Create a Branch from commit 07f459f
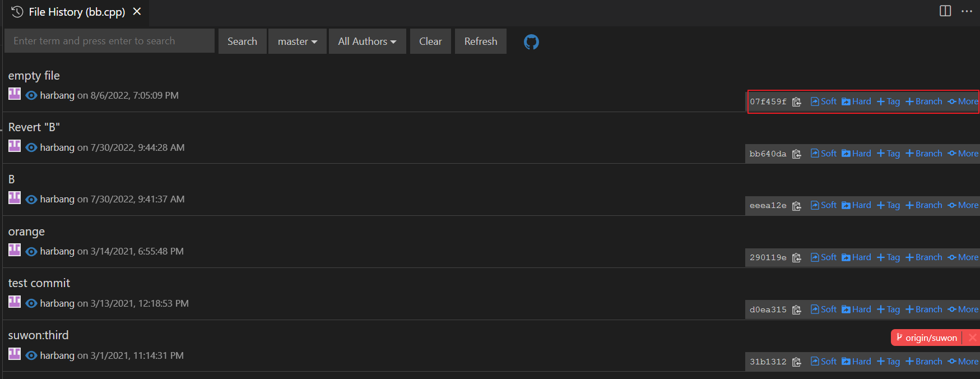 (923, 101)
